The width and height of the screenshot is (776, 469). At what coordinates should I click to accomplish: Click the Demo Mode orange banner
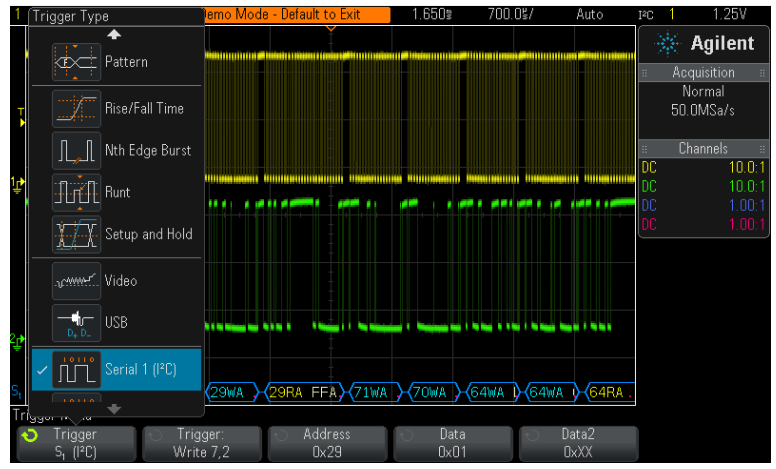click(x=297, y=14)
